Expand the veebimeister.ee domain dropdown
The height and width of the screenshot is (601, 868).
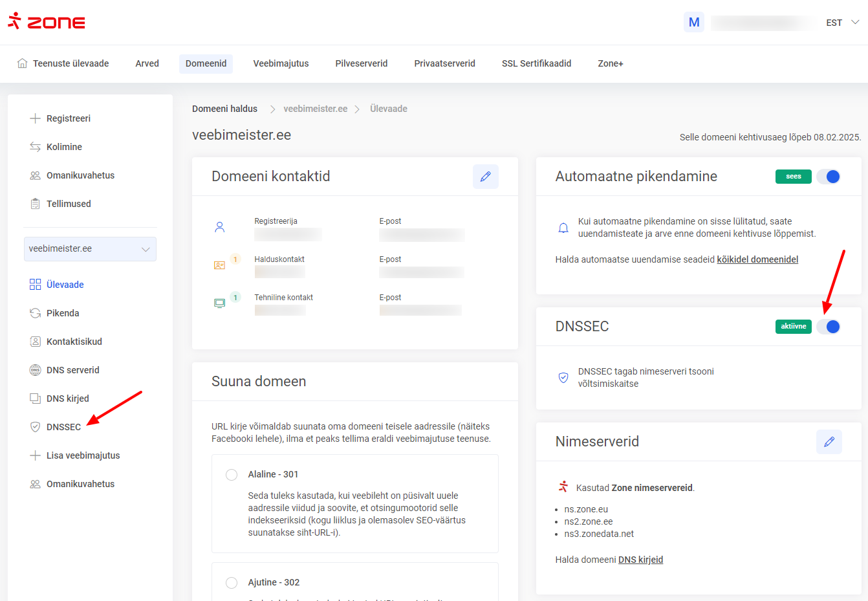[x=90, y=249]
